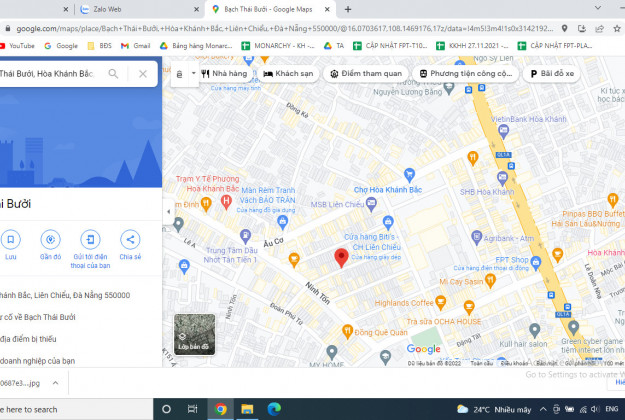This screenshot has height=420, width=625.
Task: Switch to the Zalo Web tab
Action: (x=138, y=9)
